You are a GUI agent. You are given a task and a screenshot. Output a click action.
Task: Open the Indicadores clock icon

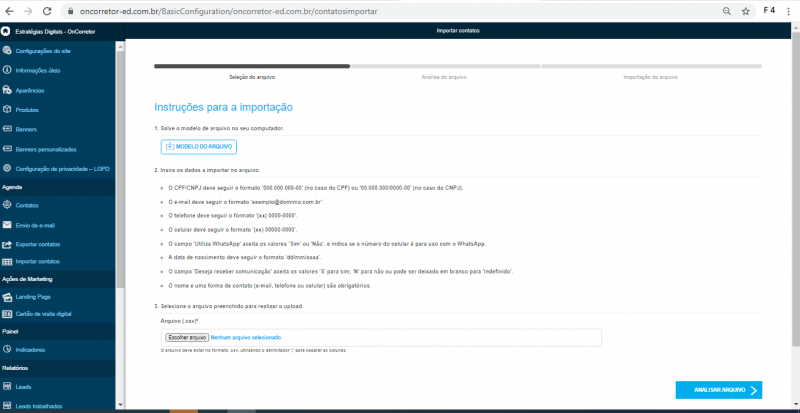click(x=7, y=350)
